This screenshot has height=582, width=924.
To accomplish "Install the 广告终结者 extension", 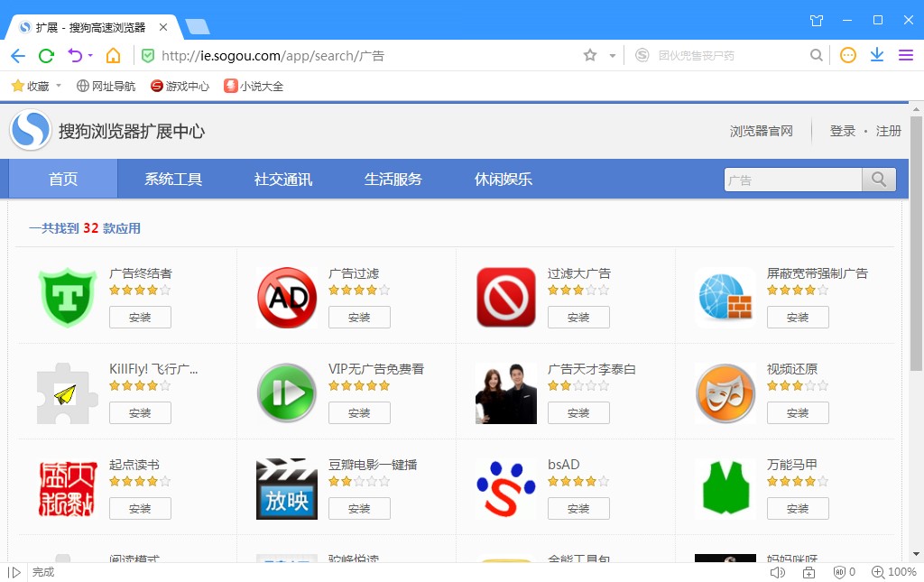I will click(140, 317).
